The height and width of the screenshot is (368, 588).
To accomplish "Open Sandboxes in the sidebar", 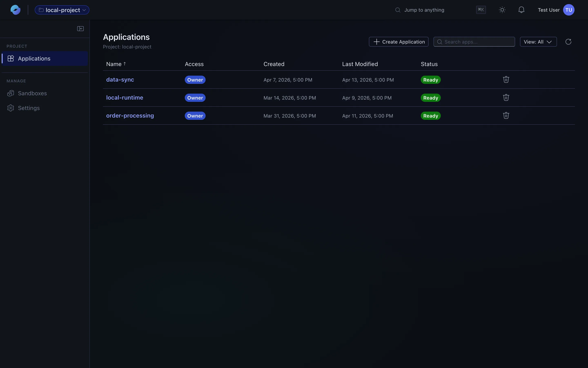I will (x=45, y=93).
